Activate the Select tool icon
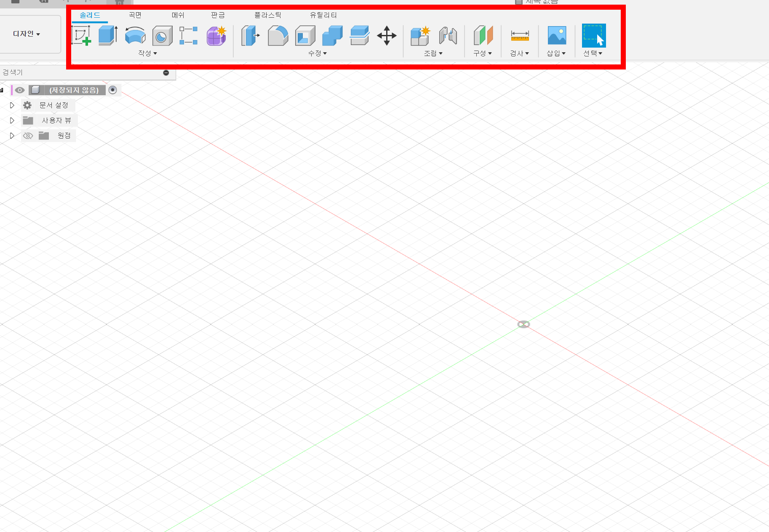This screenshot has width=769, height=532. click(594, 35)
